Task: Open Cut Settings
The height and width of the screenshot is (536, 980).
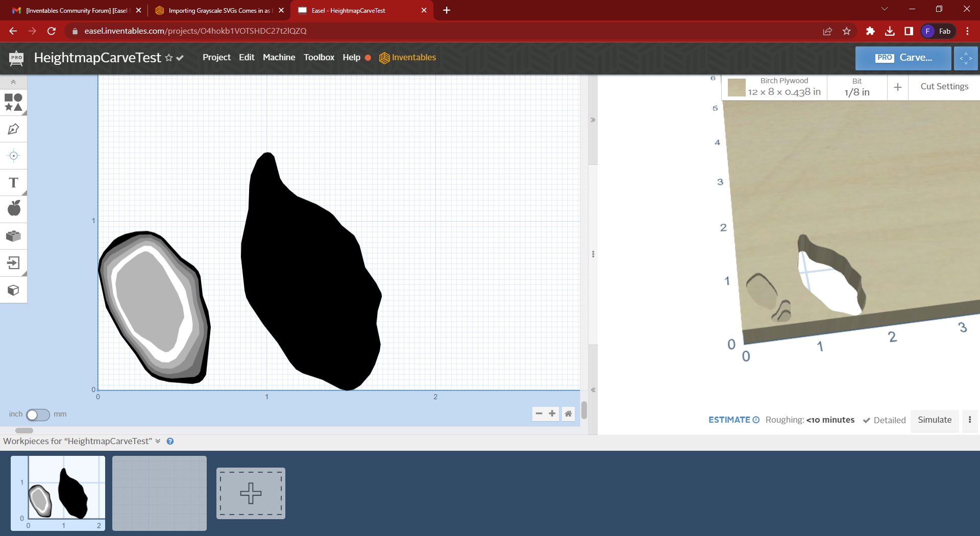Action: [944, 86]
